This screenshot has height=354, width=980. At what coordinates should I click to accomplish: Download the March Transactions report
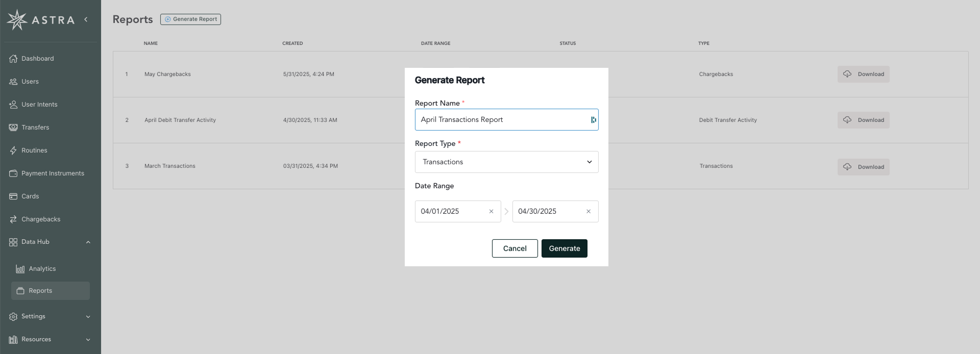pyautogui.click(x=864, y=167)
